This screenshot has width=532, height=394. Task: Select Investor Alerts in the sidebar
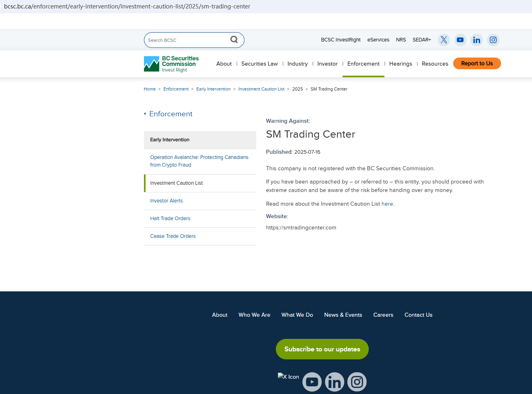[166, 201]
